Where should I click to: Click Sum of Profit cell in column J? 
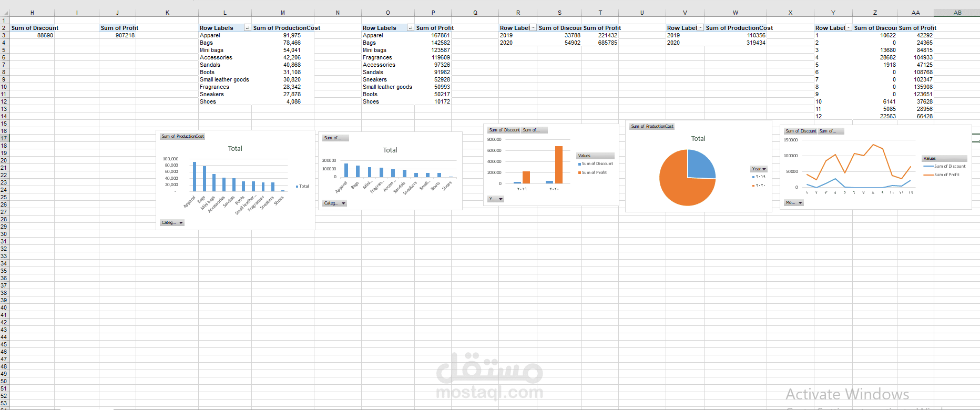click(118, 28)
